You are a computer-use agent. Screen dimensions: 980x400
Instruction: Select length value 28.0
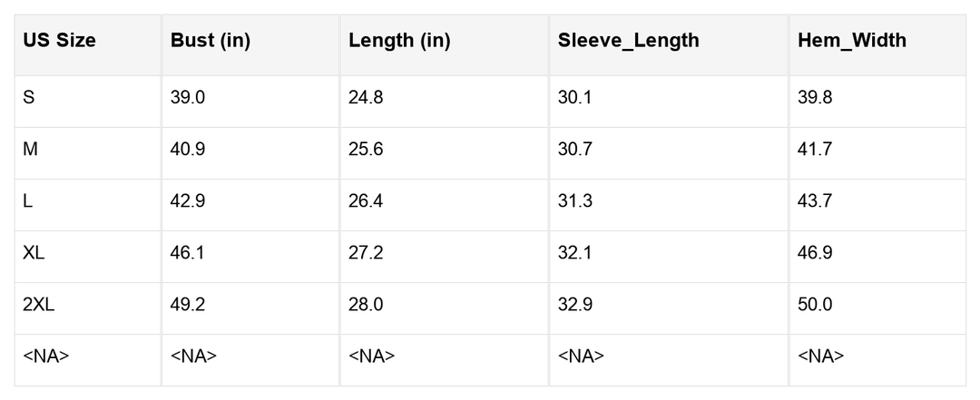click(x=366, y=305)
